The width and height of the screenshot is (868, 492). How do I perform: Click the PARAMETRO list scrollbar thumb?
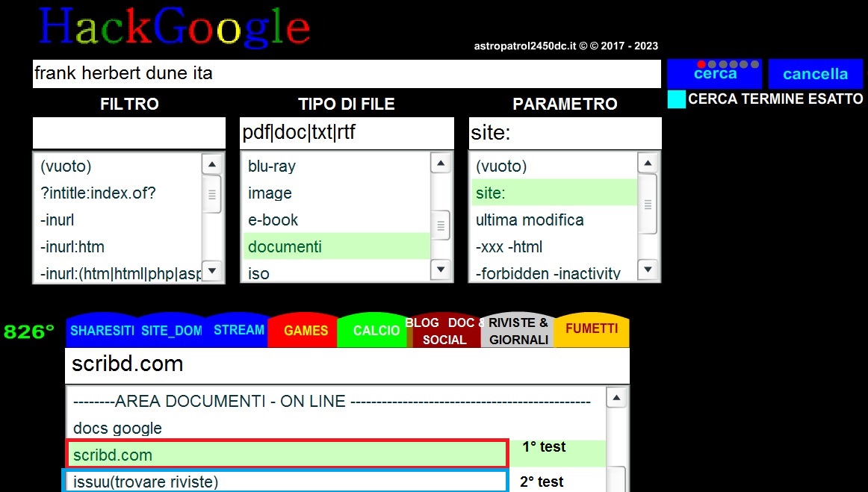(648, 205)
